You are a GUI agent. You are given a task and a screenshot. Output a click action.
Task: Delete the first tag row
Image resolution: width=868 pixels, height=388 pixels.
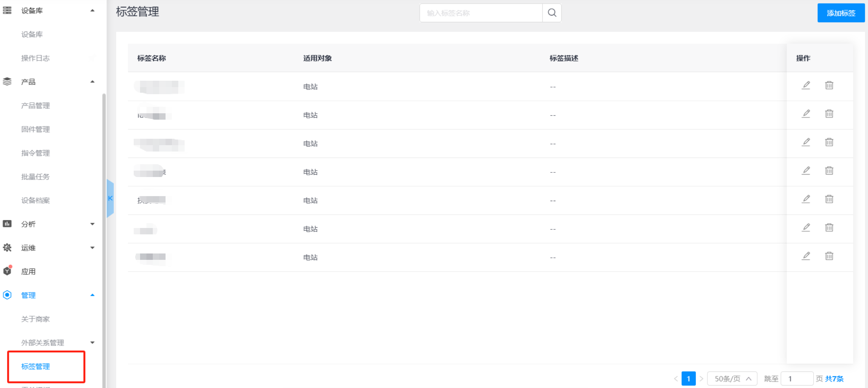[829, 85]
